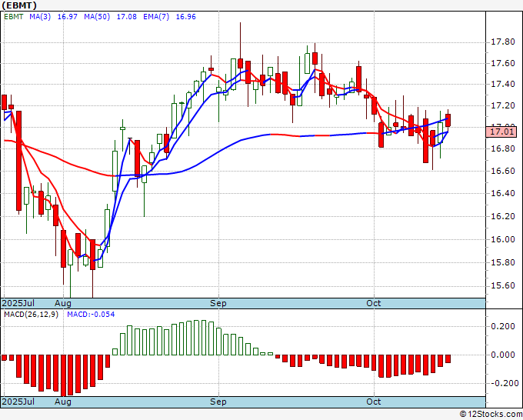
Task: Click the EMA(7) value 16.96
Action: pyautogui.click(x=186, y=17)
